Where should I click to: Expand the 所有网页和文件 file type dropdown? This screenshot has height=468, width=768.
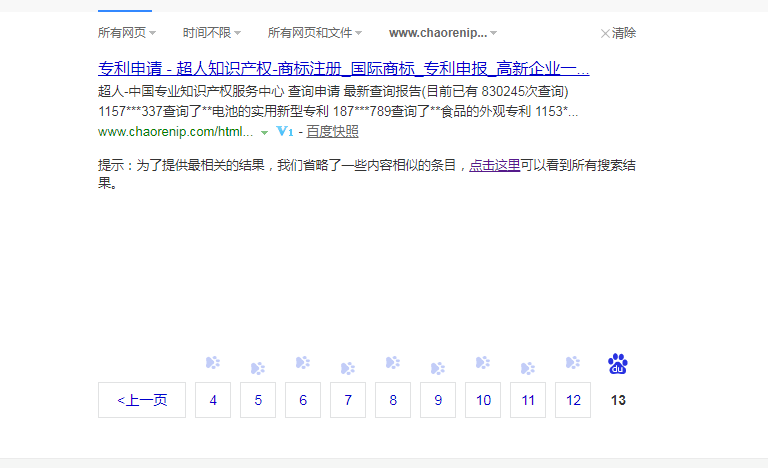[x=314, y=33]
